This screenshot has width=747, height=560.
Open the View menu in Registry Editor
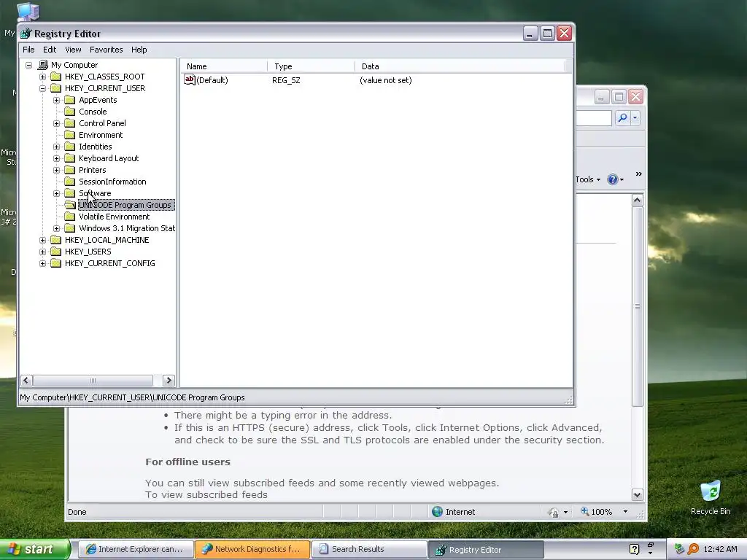point(73,50)
